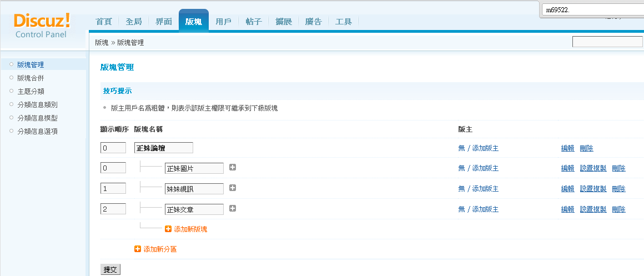Select 分類信息模型 in the sidebar
Screen dimensions: 644x276
pyautogui.click(x=37, y=118)
